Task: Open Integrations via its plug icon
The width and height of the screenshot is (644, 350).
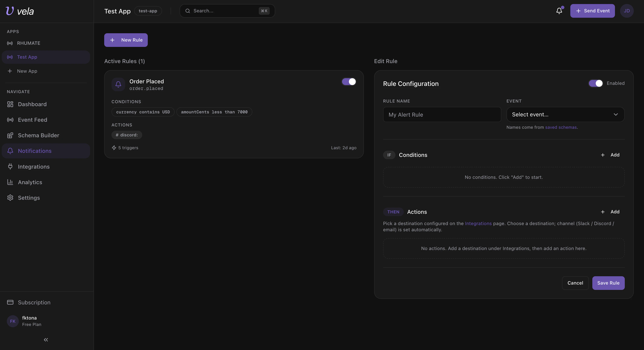Action: (x=10, y=166)
